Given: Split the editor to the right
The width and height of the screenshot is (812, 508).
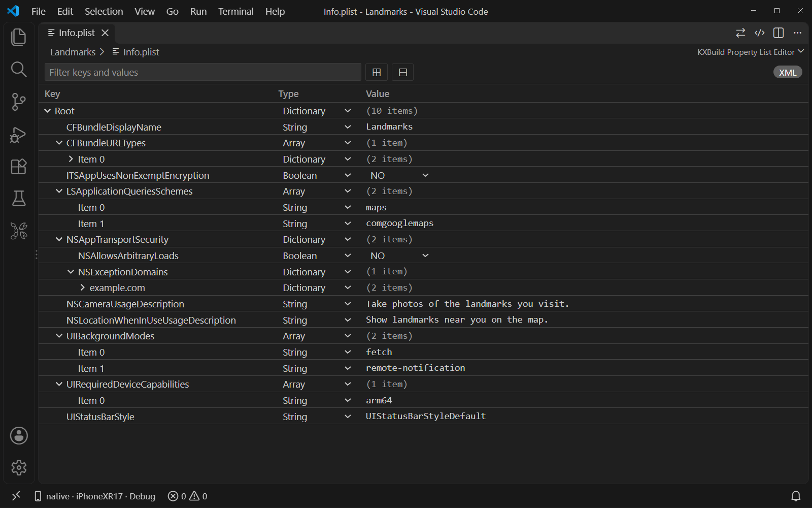Looking at the screenshot, I should 779,33.
